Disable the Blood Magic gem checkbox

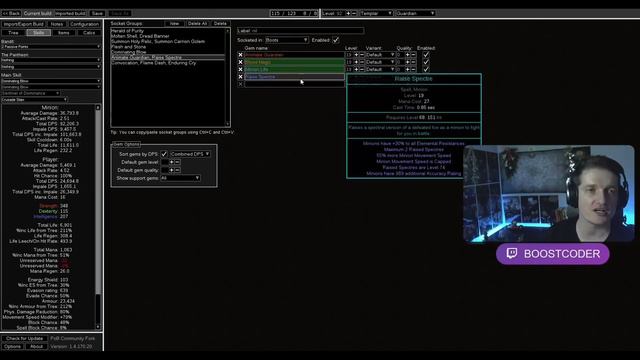pyautogui.click(x=426, y=62)
